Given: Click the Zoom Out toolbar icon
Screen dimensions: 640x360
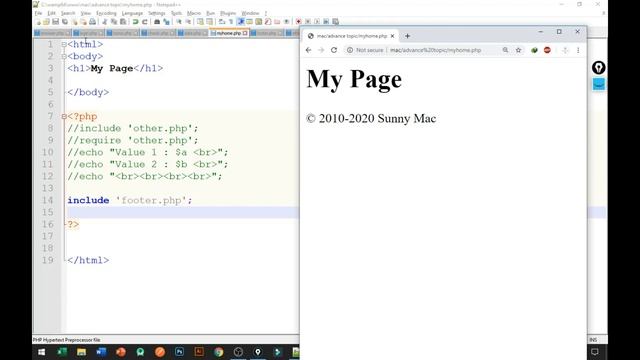Looking at the screenshot, I should click(188, 22).
